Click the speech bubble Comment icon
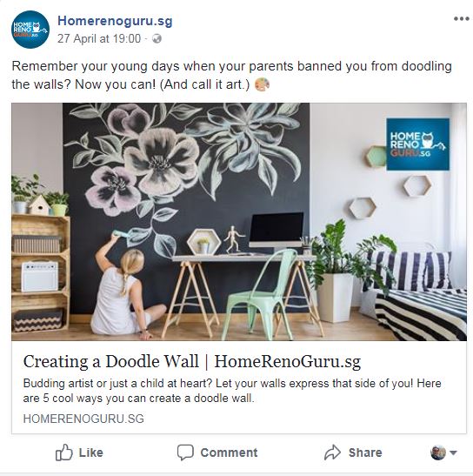Viewport: 473px width, 476px height. [x=185, y=453]
